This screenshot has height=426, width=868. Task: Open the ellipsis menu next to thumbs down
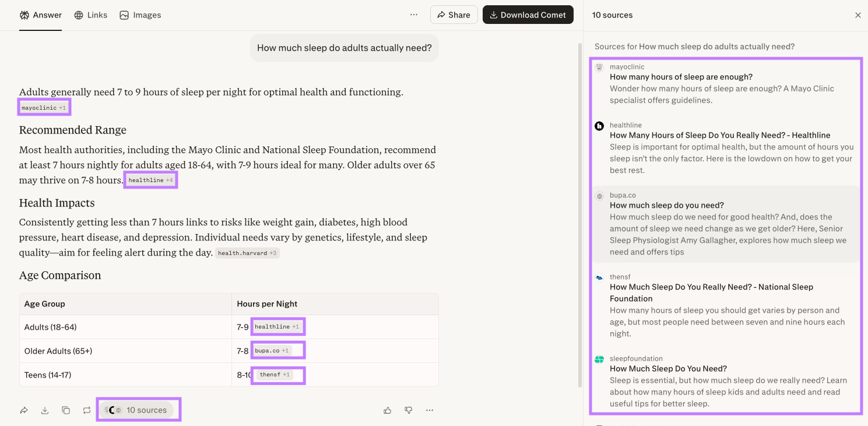coord(430,410)
